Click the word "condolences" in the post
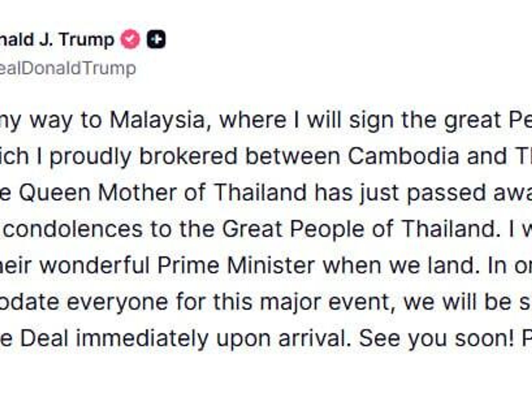This screenshot has height=398, width=532. tap(73, 229)
